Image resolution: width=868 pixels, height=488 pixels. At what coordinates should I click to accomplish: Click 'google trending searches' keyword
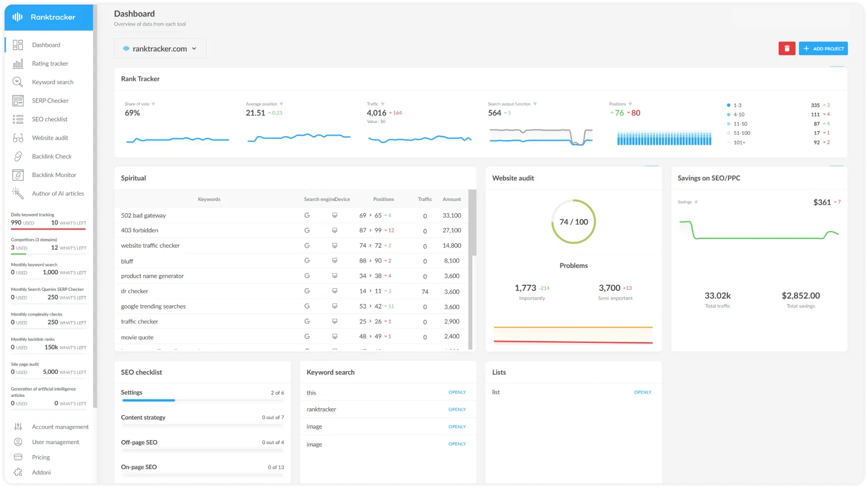point(153,306)
